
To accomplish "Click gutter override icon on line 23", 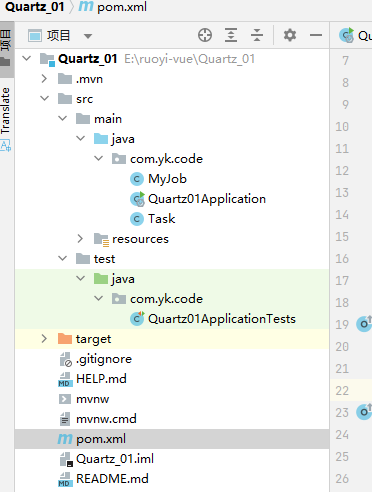I will pos(364,411).
